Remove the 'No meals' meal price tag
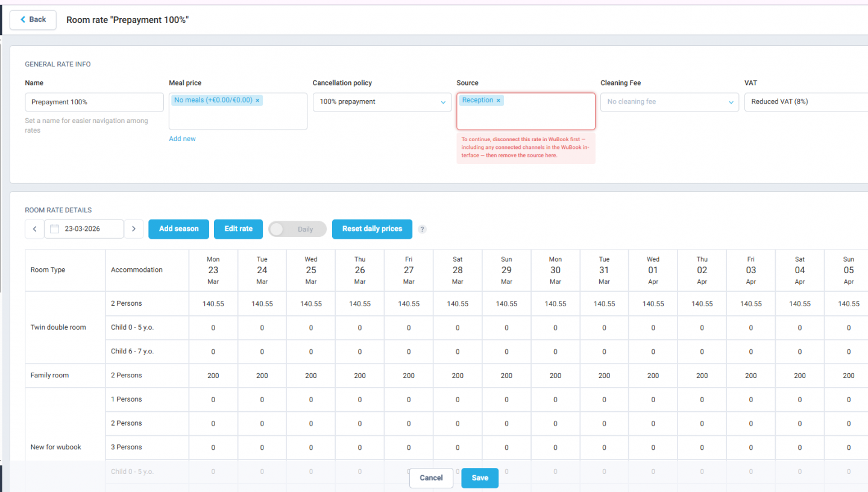Image resolution: width=868 pixels, height=492 pixels. click(x=257, y=99)
